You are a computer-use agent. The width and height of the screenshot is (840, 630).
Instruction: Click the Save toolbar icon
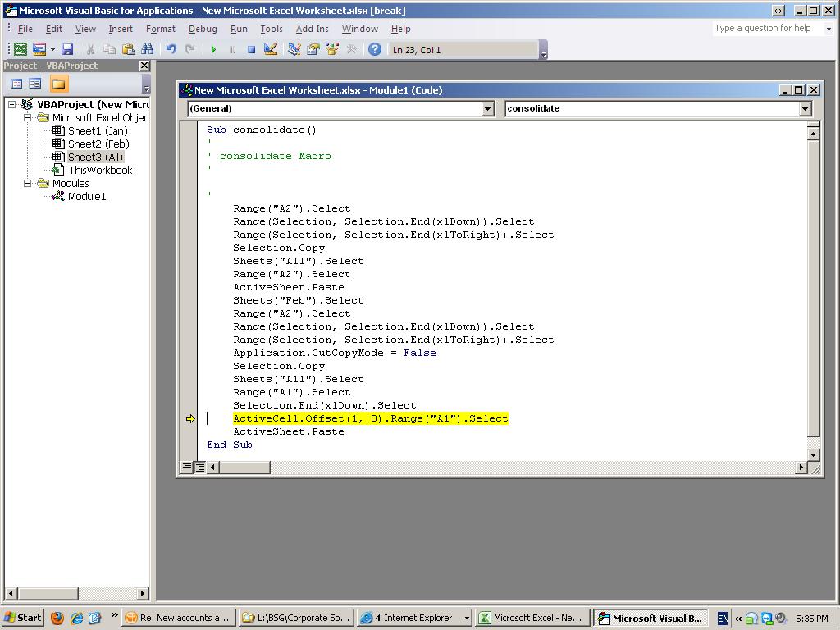point(67,49)
